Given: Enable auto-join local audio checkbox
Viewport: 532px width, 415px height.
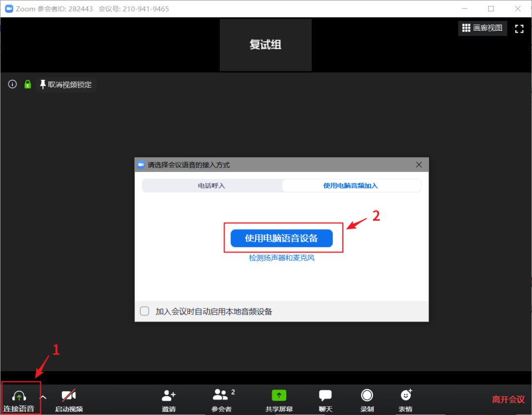Looking at the screenshot, I should click(x=145, y=311).
